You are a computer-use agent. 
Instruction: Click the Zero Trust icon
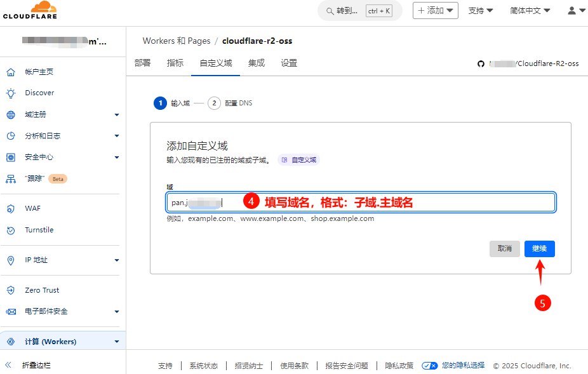click(11, 290)
